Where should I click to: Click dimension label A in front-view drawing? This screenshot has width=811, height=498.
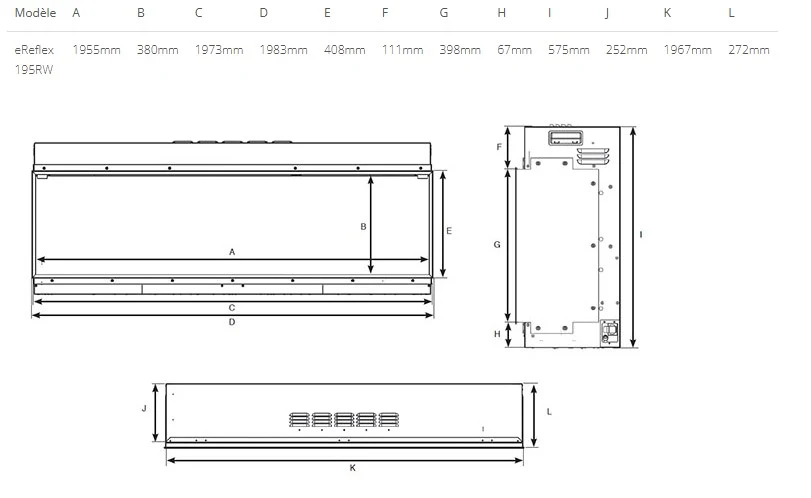(232, 252)
